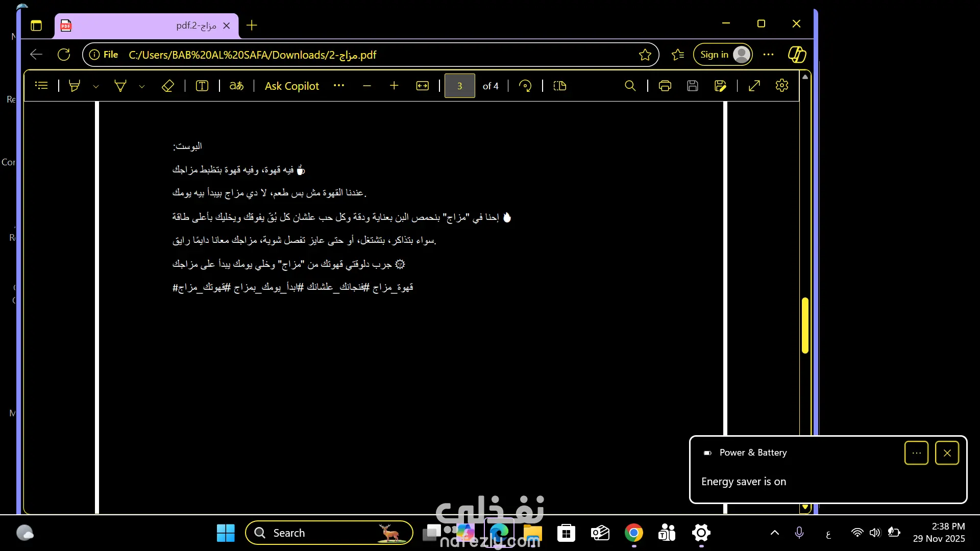Click the Add text tool icon

202,86
